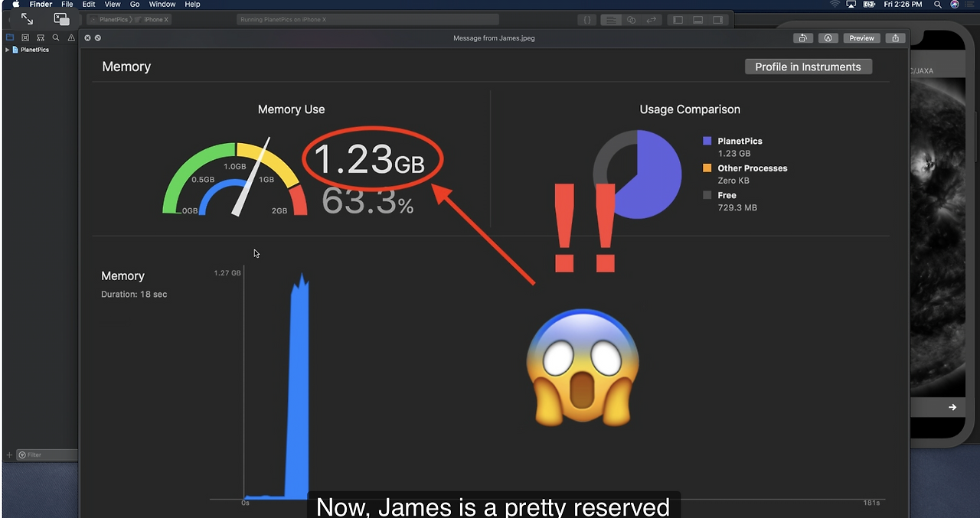Open Spotlight search in menu bar
The height and width of the screenshot is (518, 980).
[x=938, y=5]
